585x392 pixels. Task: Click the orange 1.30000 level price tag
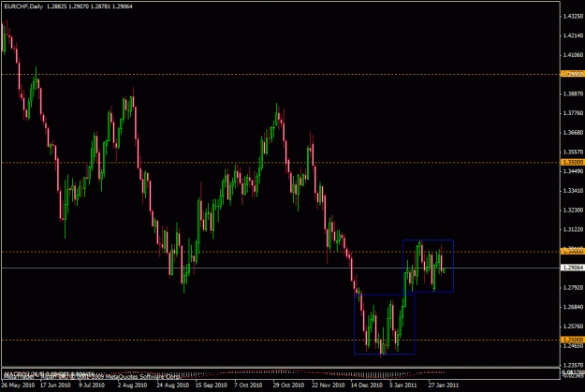[x=572, y=252]
